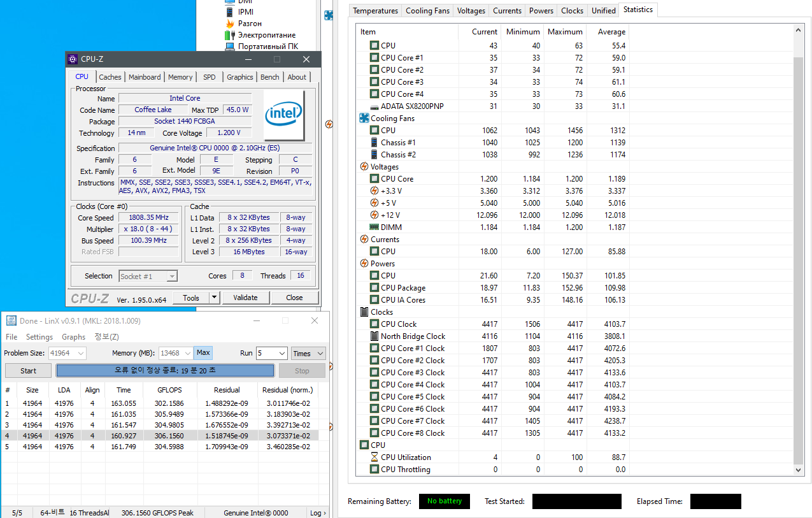This screenshot has height=518, width=812.
Task: Click the CPU Package power icon
Action: [374, 288]
